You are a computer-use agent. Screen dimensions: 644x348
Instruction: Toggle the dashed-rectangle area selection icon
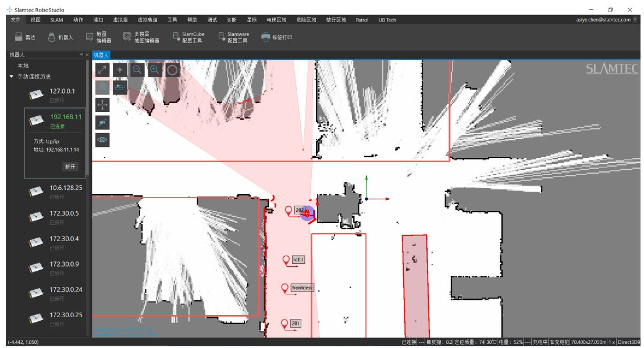120,87
